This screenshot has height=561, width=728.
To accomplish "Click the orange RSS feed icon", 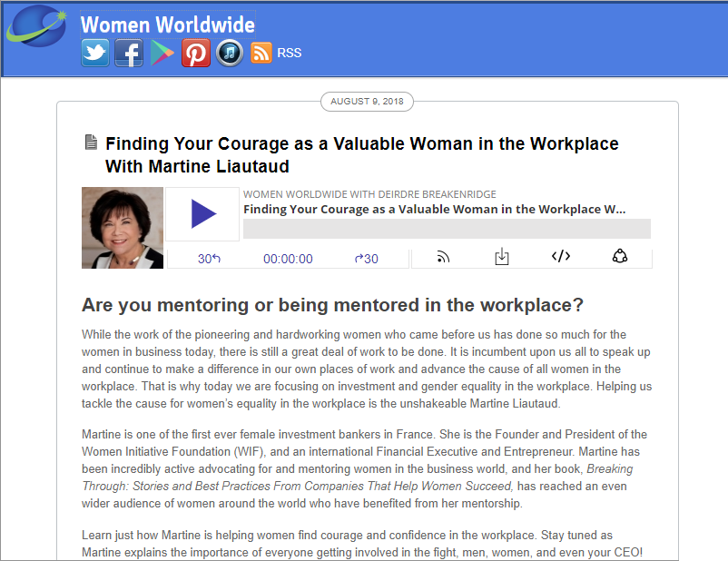I will (261, 53).
